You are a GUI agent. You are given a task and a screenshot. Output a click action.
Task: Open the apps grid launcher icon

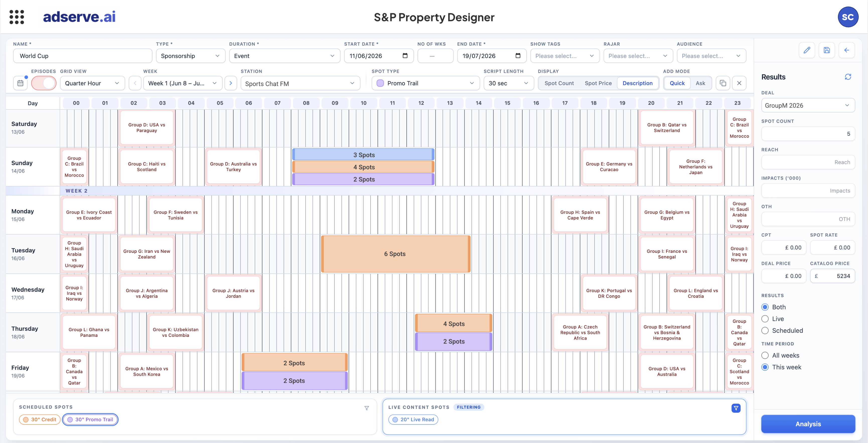(x=17, y=17)
